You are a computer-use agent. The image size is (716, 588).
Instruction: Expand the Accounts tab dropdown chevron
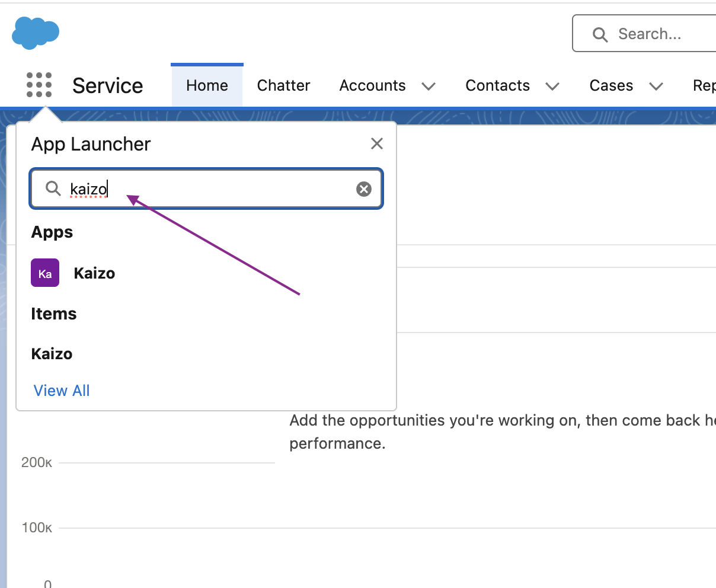(x=429, y=87)
